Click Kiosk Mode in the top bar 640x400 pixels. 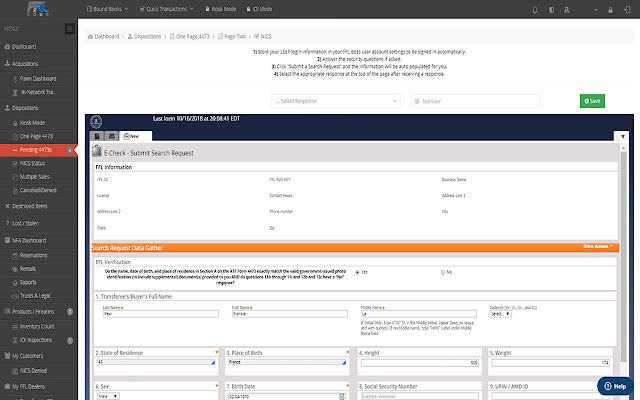220,9
